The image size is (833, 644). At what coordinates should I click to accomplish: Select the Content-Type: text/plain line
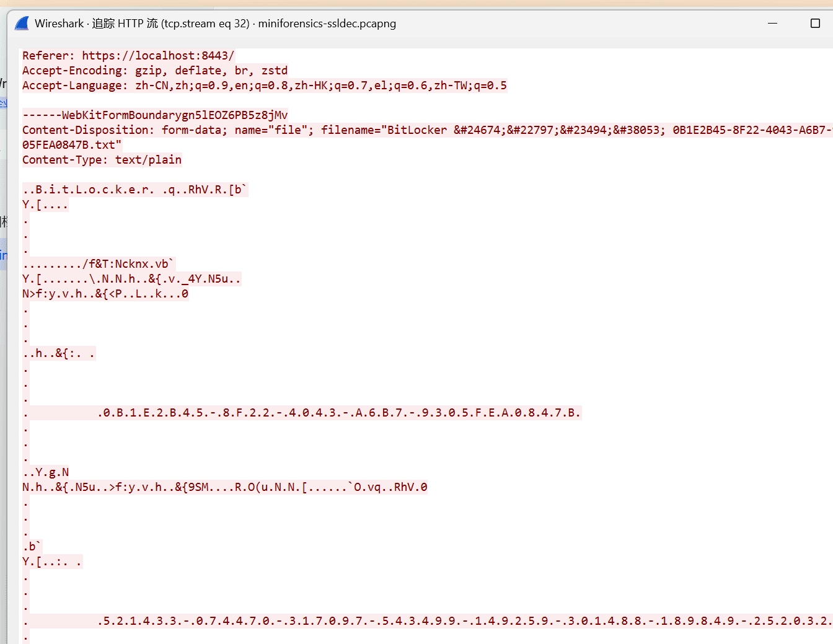tap(102, 160)
